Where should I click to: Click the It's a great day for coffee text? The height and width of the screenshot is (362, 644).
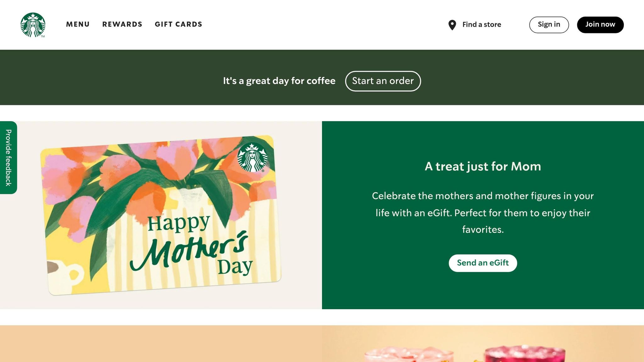279,81
